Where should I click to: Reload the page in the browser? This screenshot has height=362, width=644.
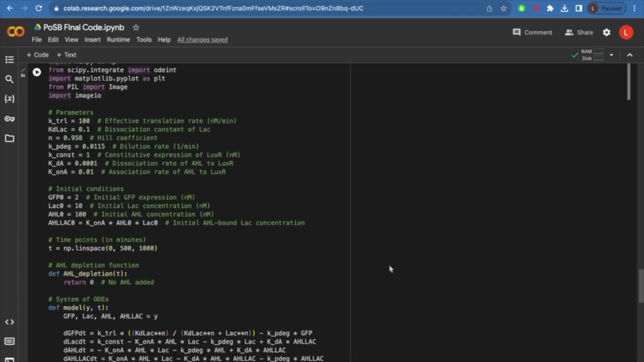[39, 8]
